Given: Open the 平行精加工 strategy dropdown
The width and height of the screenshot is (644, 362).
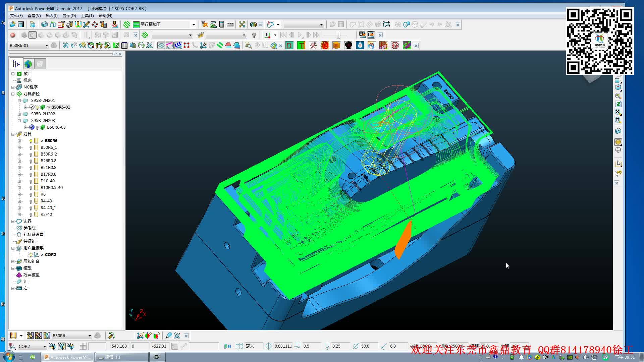Looking at the screenshot, I should (x=194, y=24).
